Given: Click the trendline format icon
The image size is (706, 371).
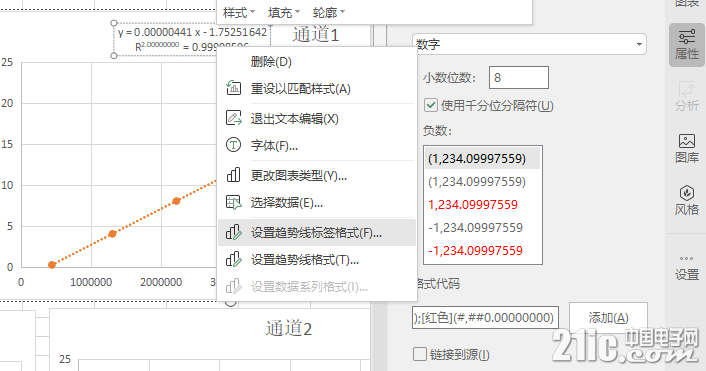Looking at the screenshot, I should click(233, 259).
